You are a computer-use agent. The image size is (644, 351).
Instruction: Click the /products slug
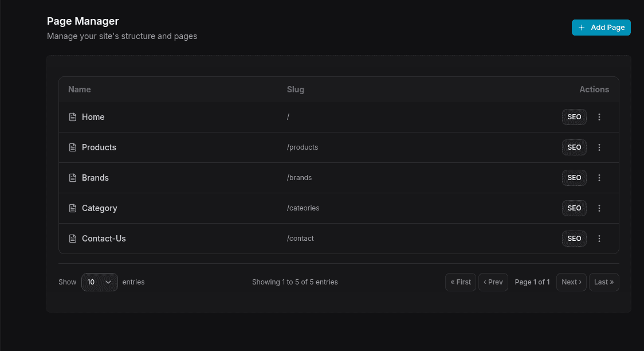(303, 147)
